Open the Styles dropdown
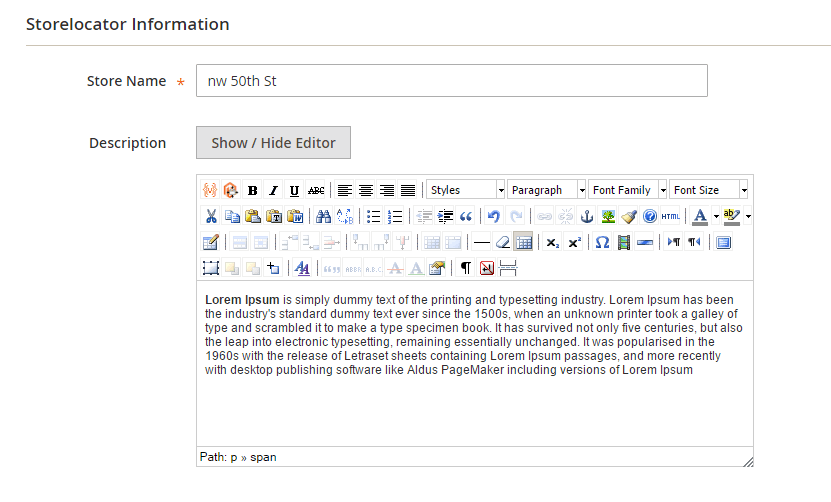Screen dimensions: 831x502 pyautogui.click(x=466, y=190)
